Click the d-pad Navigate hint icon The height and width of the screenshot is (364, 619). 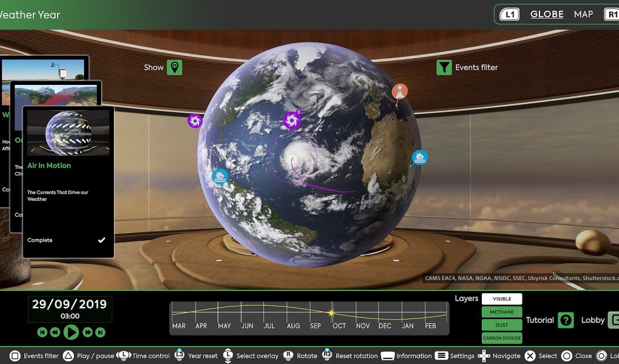[x=484, y=356]
